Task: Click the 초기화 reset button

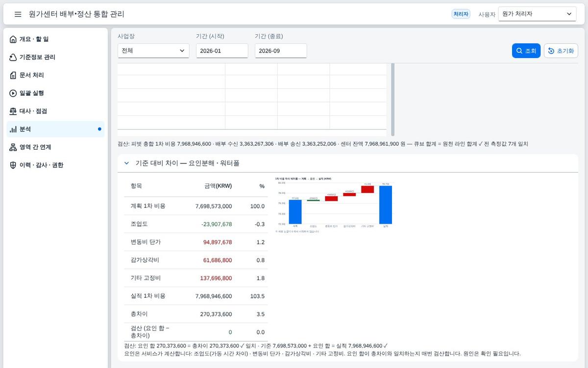Action: coord(561,51)
